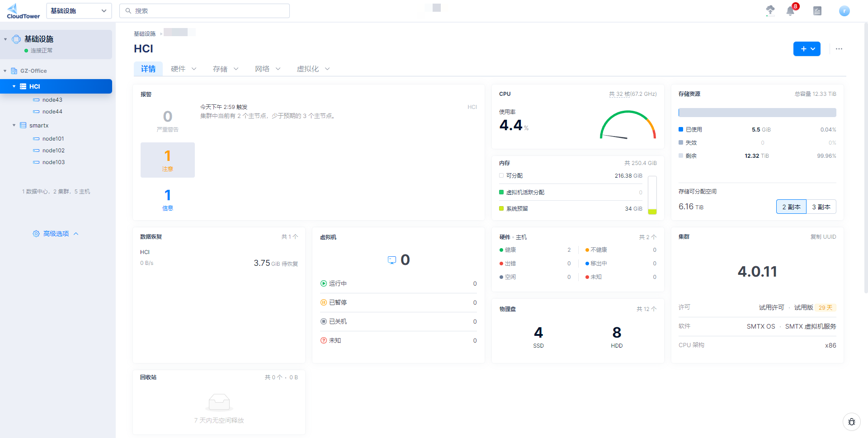Collapse the 高级选项 chevron

pyautogui.click(x=76, y=234)
